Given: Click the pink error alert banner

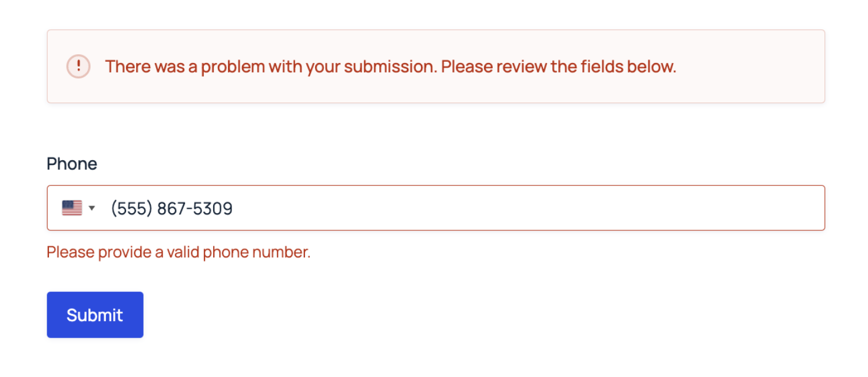Looking at the screenshot, I should tap(436, 67).
